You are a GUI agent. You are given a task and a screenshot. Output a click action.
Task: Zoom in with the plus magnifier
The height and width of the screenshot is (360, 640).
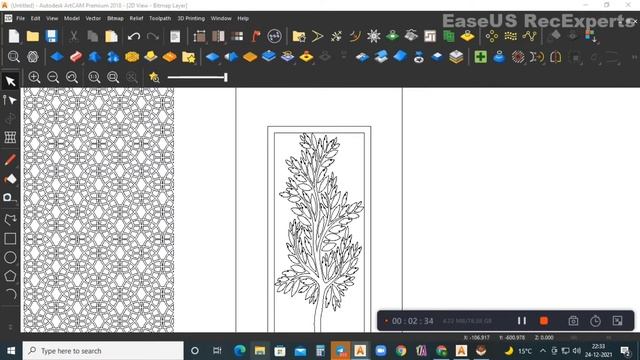click(x=34, y=77)
